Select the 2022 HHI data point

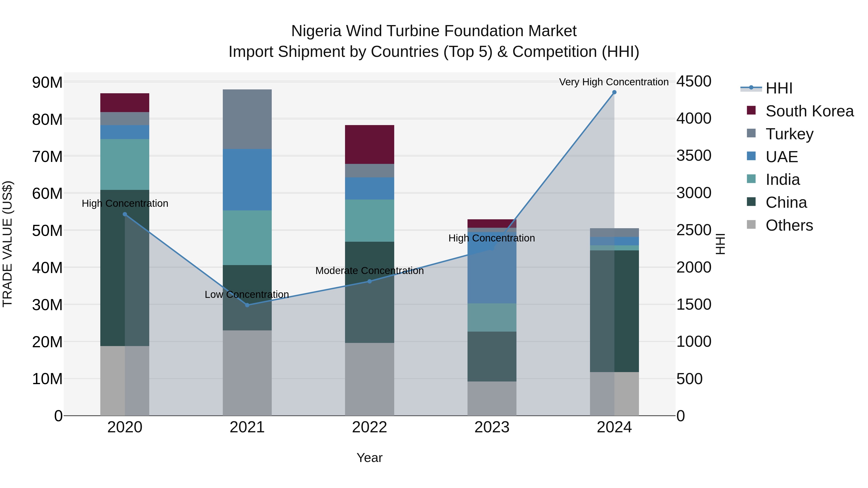click(369, 281)
